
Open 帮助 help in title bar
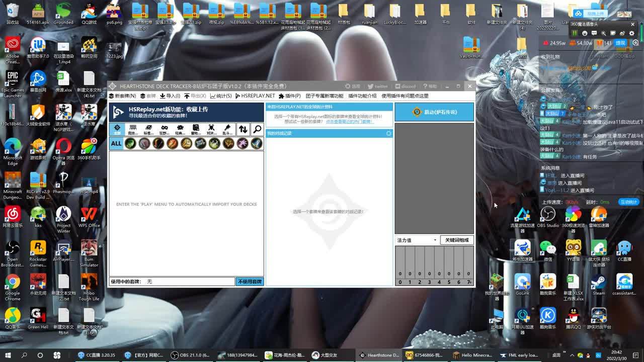[430, 86]
